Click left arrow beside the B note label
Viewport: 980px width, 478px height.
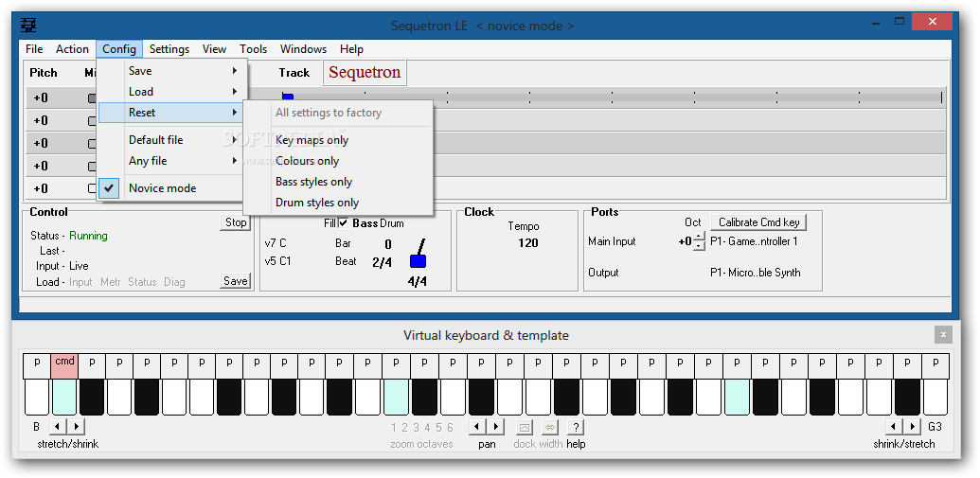pos(57,427)
